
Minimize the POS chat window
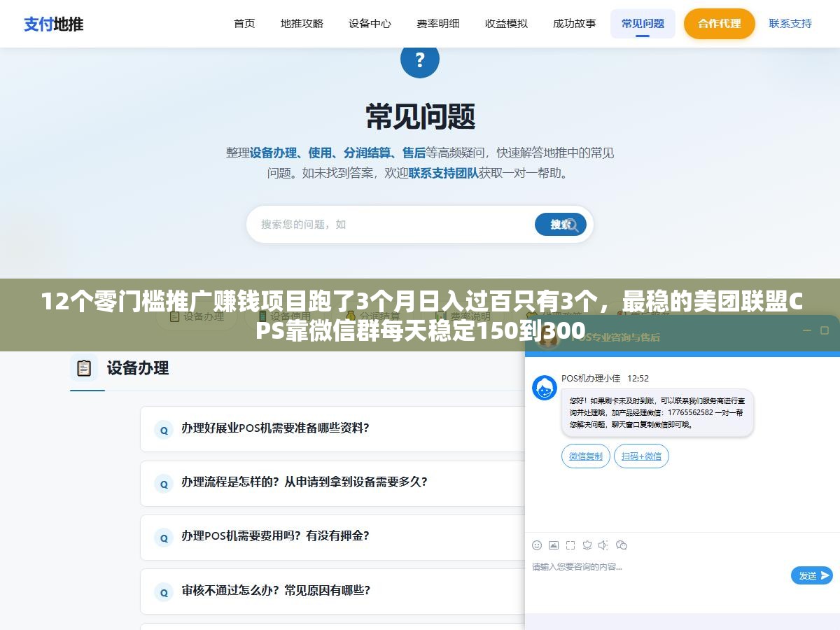807,330
